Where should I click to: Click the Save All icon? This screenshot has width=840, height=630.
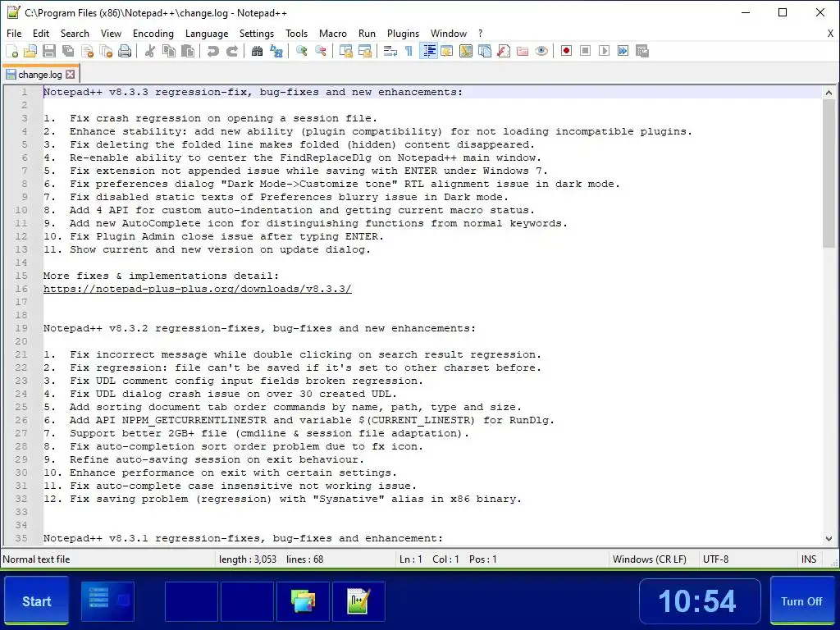[68, 51]
